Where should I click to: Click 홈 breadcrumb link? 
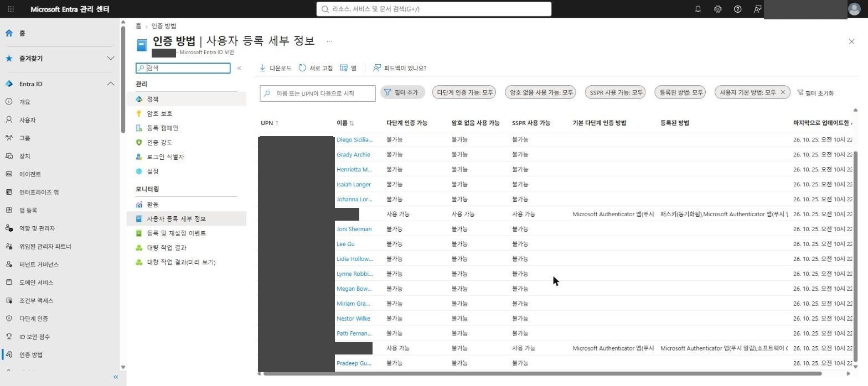pyautogui.click(x=138, y=26)
